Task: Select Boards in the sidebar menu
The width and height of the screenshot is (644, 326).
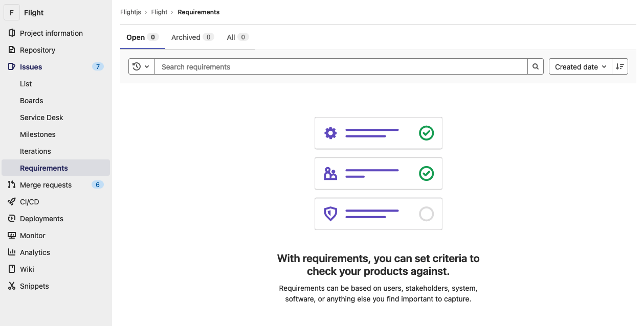Action: pyautogui.click(x=31, y=100)
